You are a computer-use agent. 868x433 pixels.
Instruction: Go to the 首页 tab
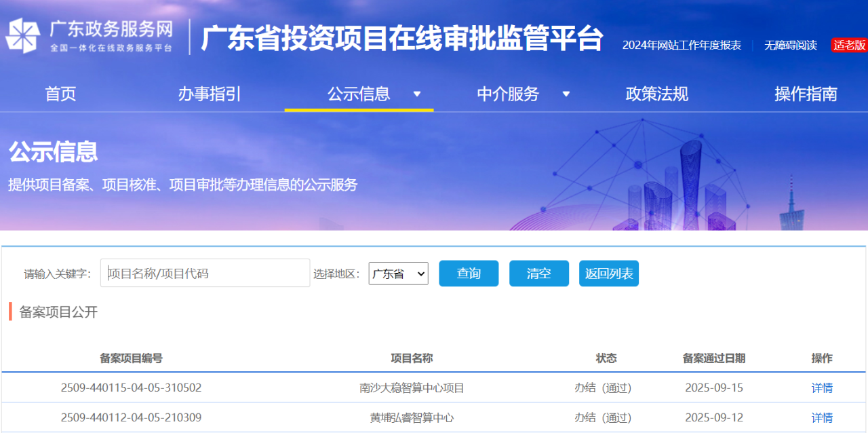pyautogui.click(x=60, y=94)
